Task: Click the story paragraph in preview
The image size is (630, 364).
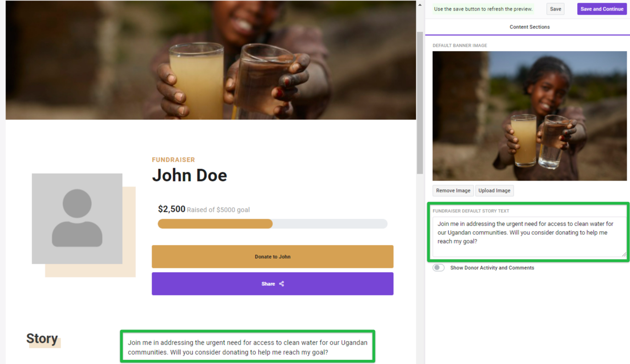Action: pyautogui.click(x=247, y=347)
